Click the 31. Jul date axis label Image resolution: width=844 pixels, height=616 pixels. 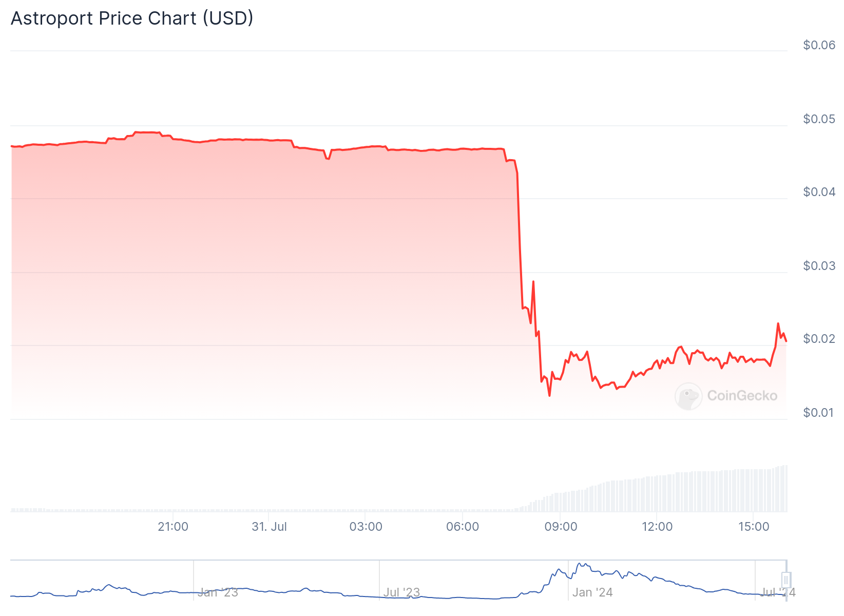tap(269, 527)
